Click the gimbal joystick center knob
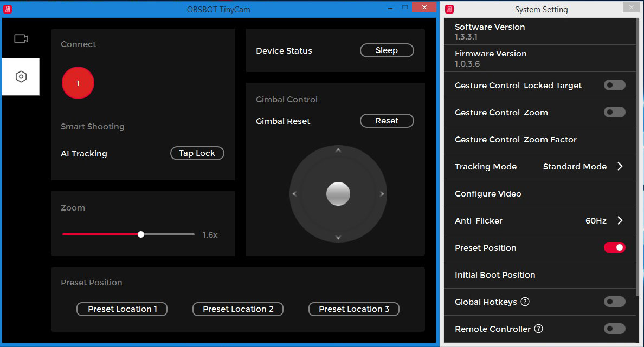 338,193
